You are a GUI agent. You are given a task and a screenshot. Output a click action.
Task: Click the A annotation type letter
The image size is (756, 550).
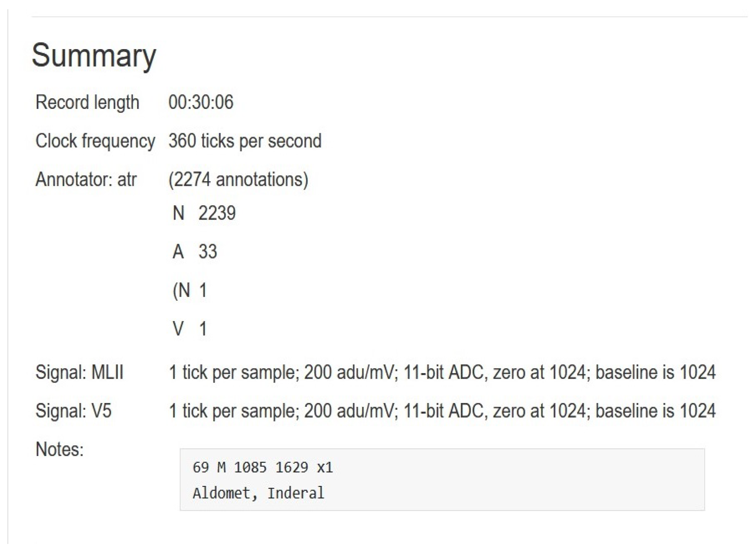tap(178, 252)
